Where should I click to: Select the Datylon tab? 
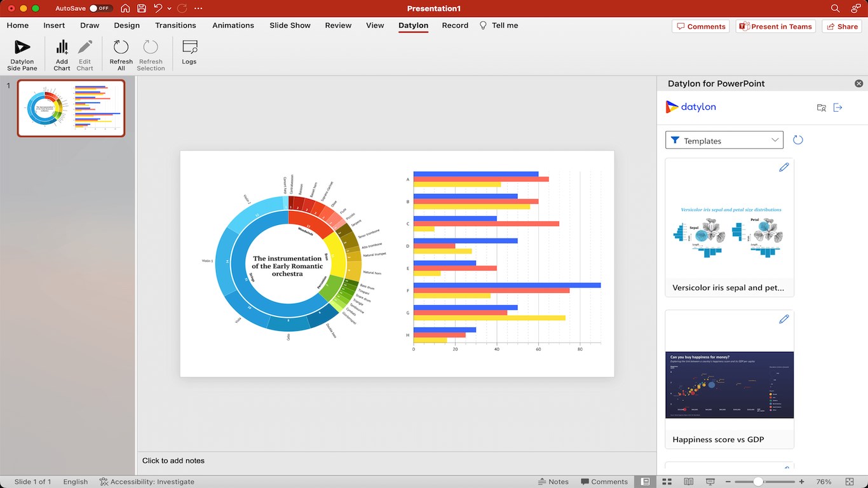click(x=413, y=25)
